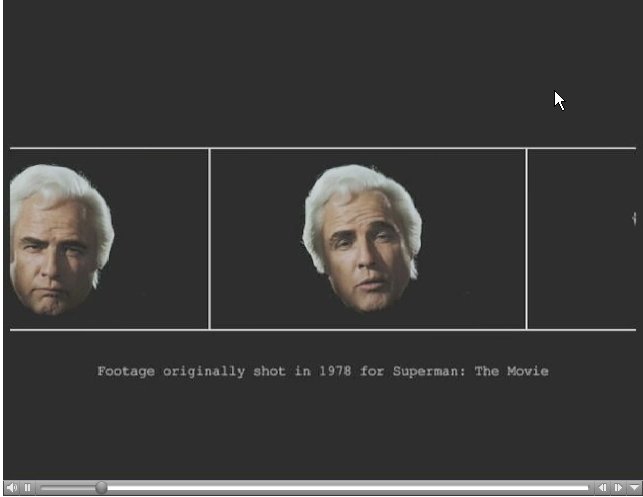Screen dimensions: 643x497
Task: Mute the video with the speaker icon
Action: coord(12,488)
